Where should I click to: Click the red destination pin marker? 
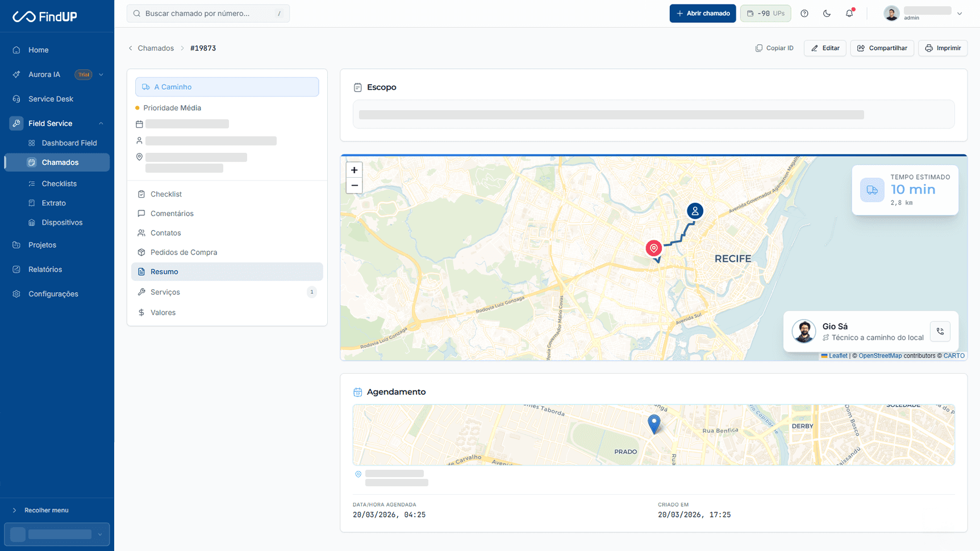point(654,248)
